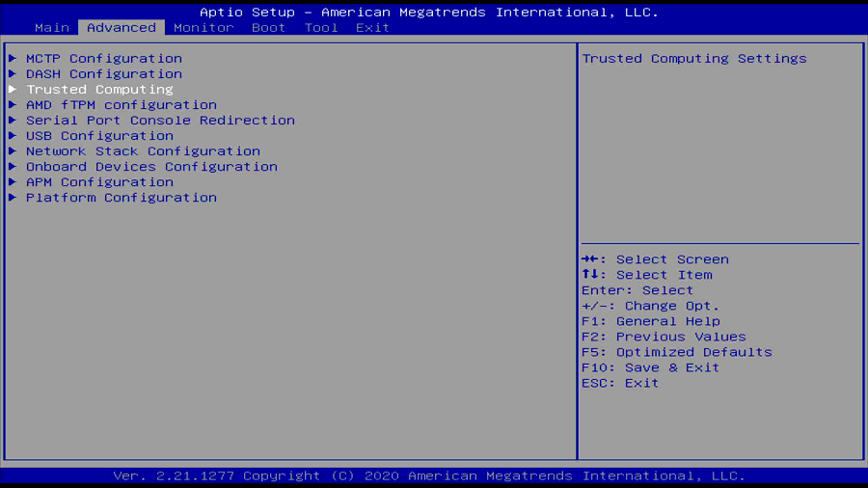Click the arrow beside Trusted Computing

coord(13,89)
